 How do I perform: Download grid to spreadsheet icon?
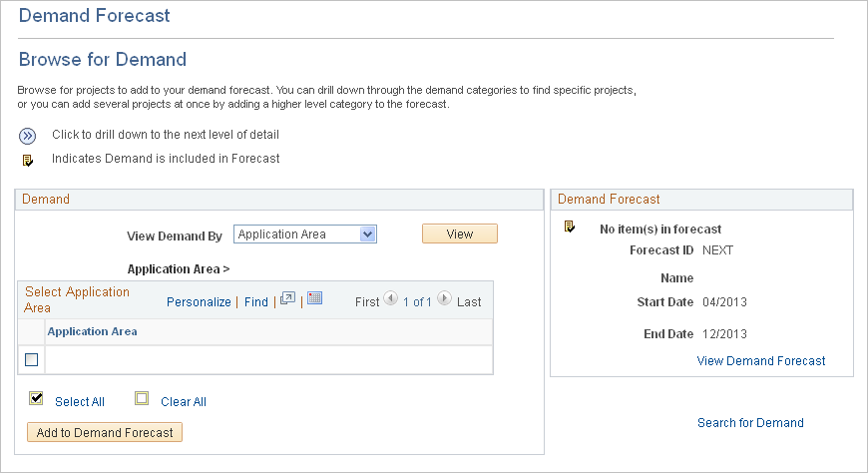pos(315,298)
